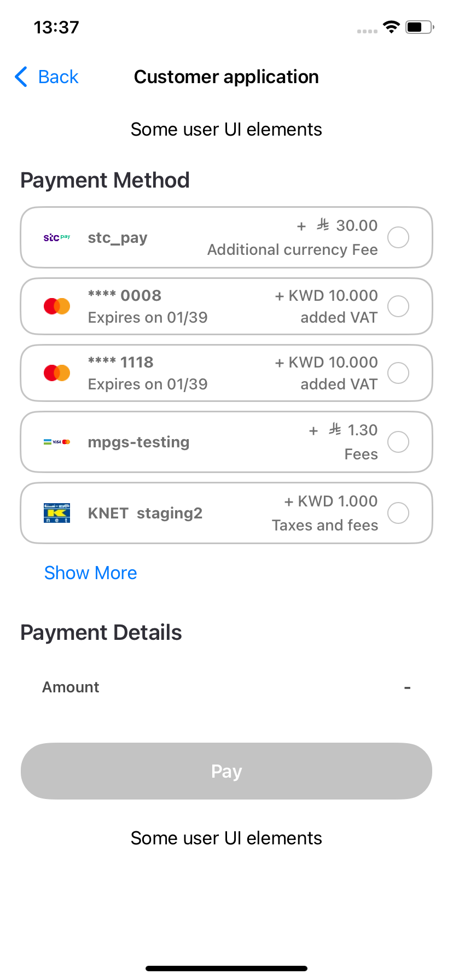Tap the KNET logo icon
The width and height of the screenshot is (453, 980).
(57, 513)
